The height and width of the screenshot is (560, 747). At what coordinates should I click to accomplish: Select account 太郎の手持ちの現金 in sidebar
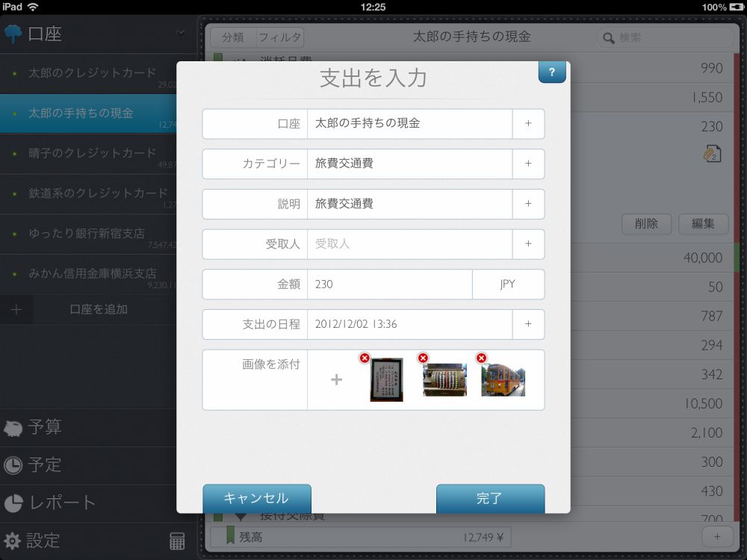(88, 113)
